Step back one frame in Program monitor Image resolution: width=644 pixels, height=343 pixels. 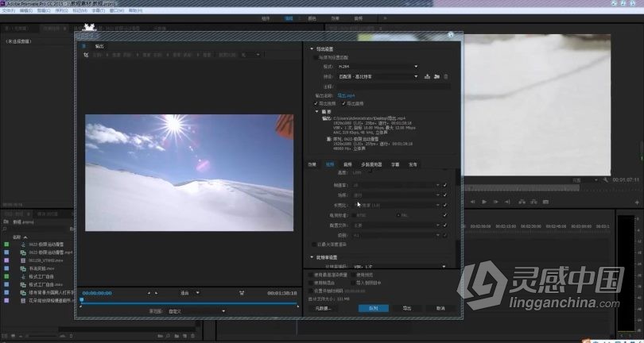473,202
